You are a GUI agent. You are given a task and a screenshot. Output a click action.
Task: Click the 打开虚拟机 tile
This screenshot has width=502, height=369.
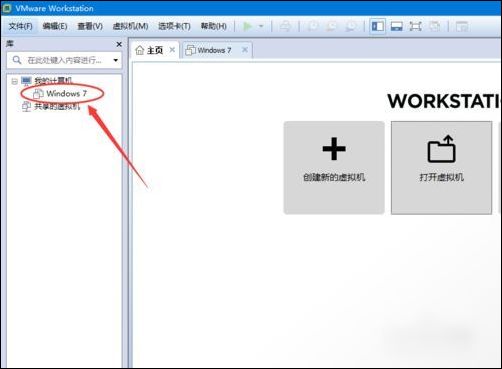click(441, 168)
